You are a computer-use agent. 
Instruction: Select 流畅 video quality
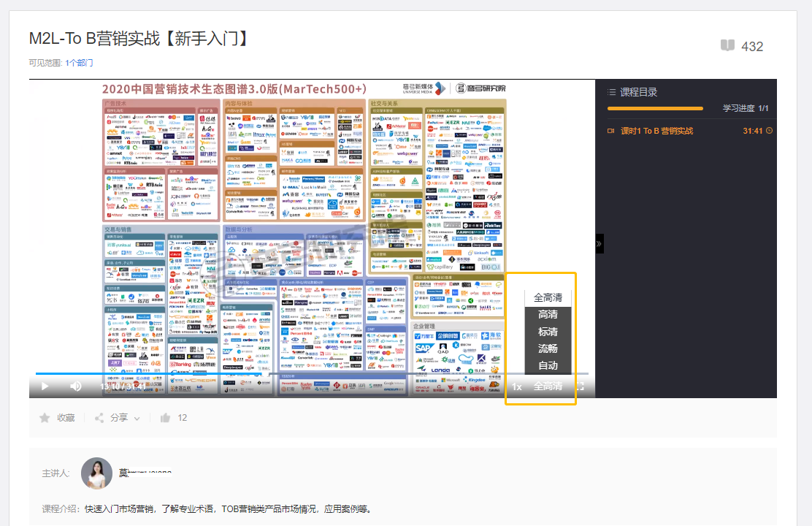click(548, 348)
